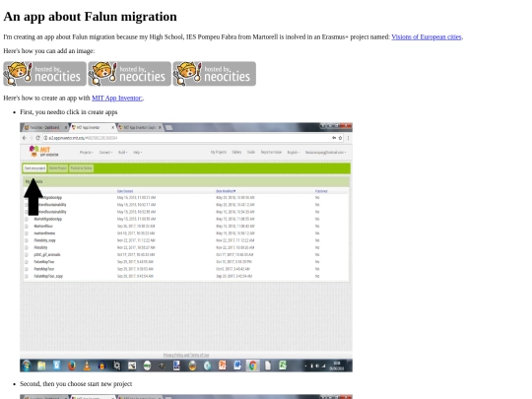Image resolution: width=532 pixels, height=399 pixels.
Task: Click the browser reload icon in the embedded screenshot
Action: click(37, 138)
